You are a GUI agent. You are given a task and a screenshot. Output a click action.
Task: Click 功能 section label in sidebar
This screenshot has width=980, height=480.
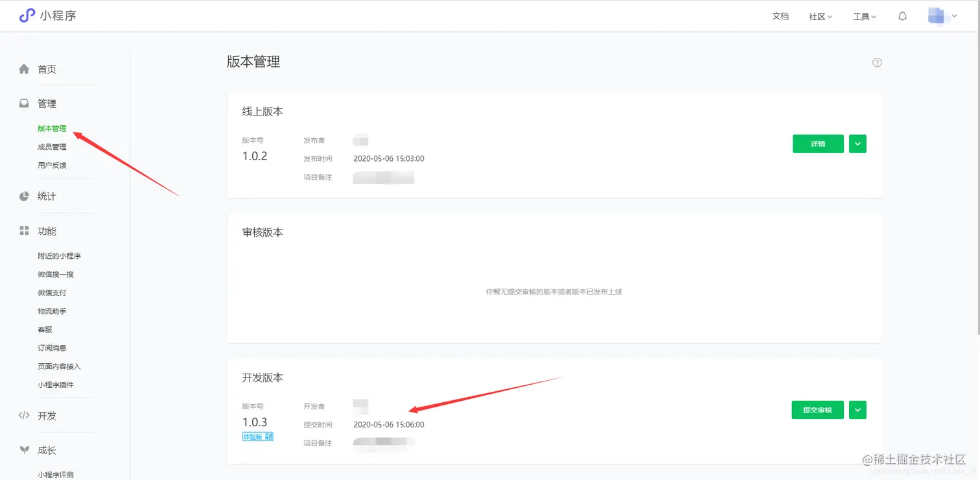point(47,231)
